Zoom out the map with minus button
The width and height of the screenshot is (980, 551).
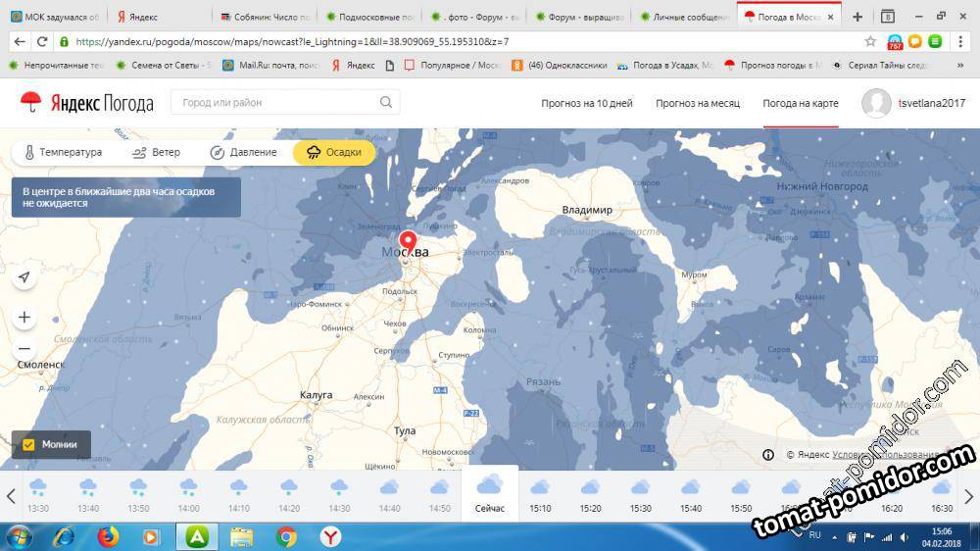pyautogui.click(x=24, y=348)
